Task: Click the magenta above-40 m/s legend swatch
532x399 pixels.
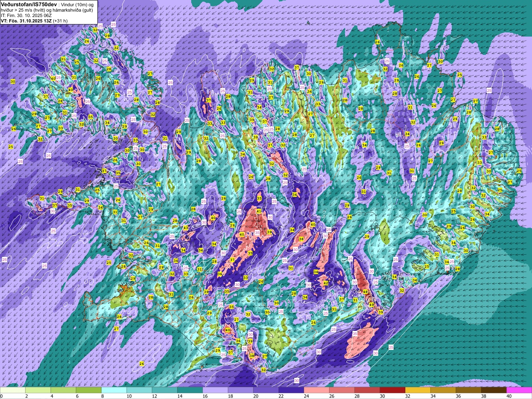Action: click(x=519, y=391)
